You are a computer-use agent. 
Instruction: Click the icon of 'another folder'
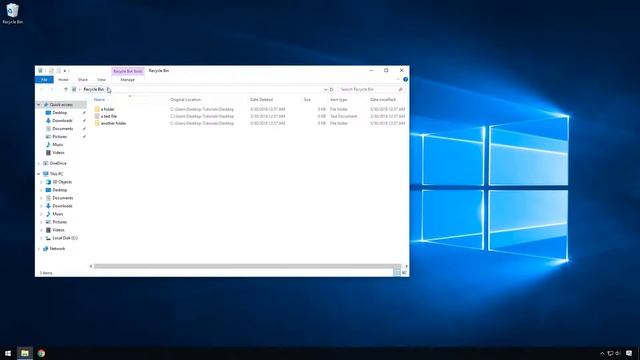pyautogui.click(x=97, y=123)
